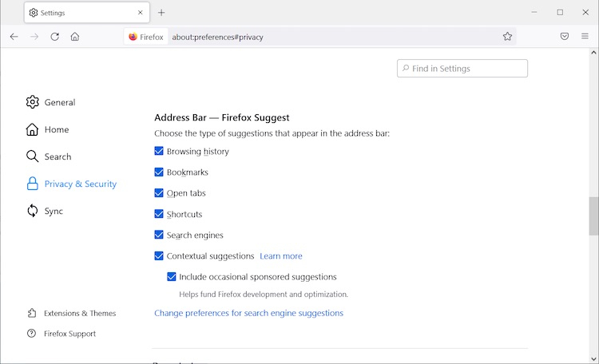Viewport: 599px width, 364px height.
Task: Close the Settings tab
Action: click(140, 13)
